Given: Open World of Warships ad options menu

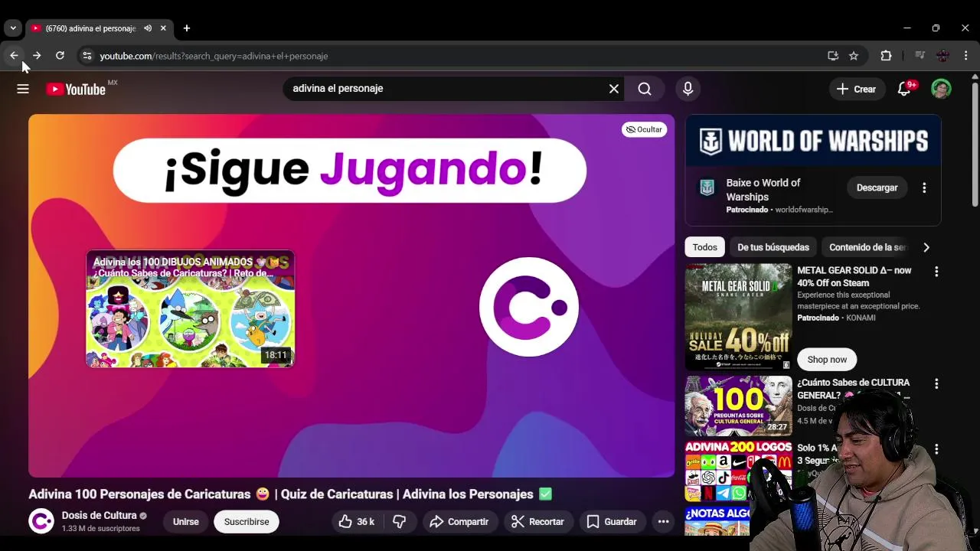Looking at the screenshot, I should tap(924, 187).
